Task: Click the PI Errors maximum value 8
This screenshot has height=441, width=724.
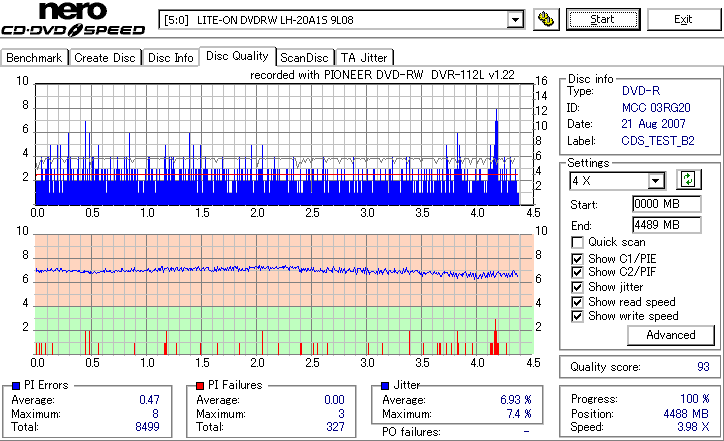Action: tap(155, 414)
